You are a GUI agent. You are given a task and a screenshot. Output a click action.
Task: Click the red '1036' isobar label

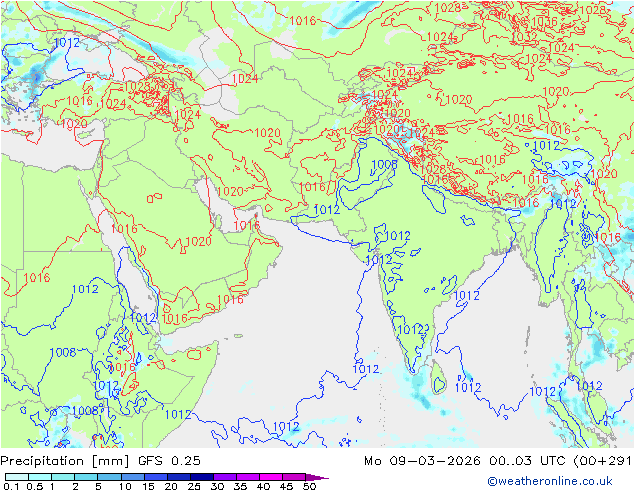tap(544, 22)
